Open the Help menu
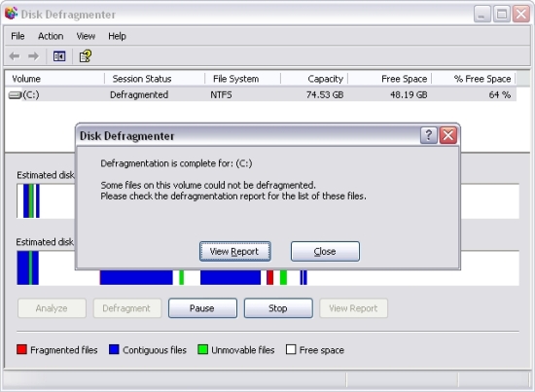The image size is (535, 392). click(117, 36)
